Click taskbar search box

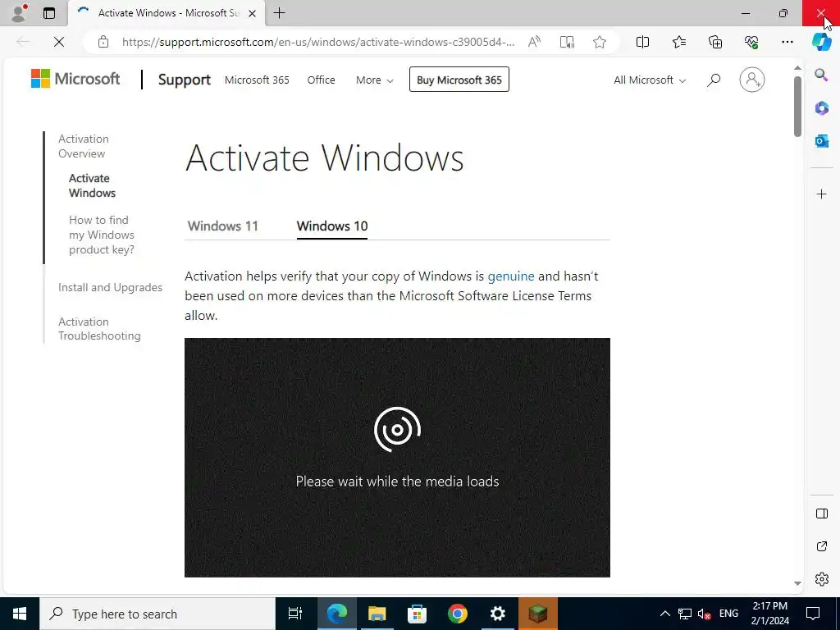click(x=157, y=614)
